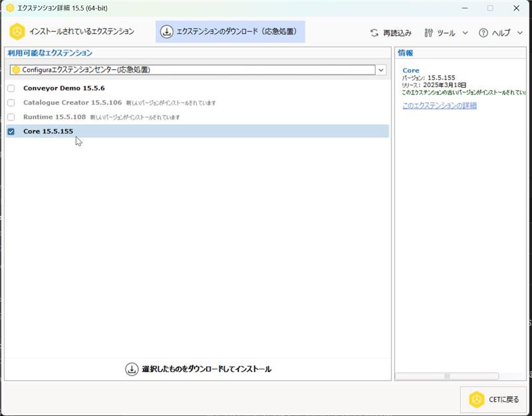Viewport: 532px width, 416px height.
Task: Click the 再読込み reload icon
Action: pyautogui.click(x=374, y=33)
